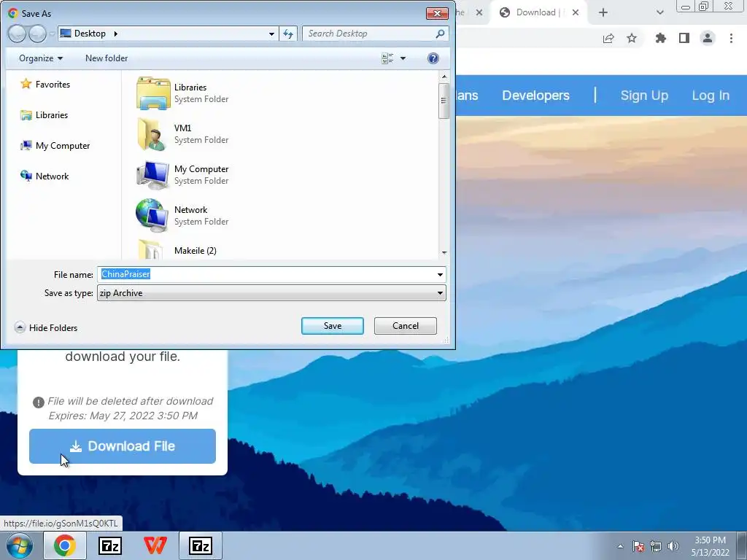Click the File name input field

pos(266,274)
